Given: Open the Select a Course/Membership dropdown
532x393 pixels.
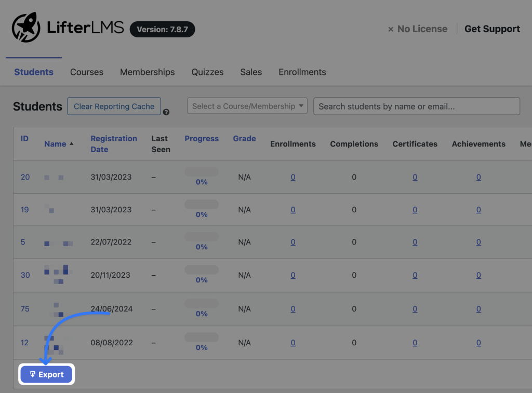Looking at the screenshot, I should coord(247,105).
